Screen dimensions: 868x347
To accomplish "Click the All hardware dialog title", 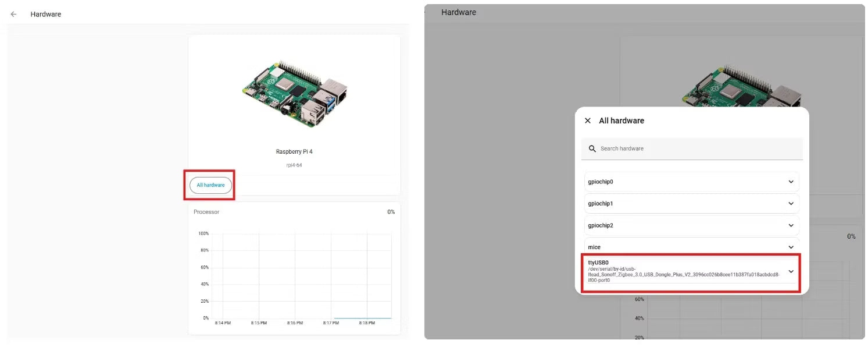I will (x=621, y=121).
